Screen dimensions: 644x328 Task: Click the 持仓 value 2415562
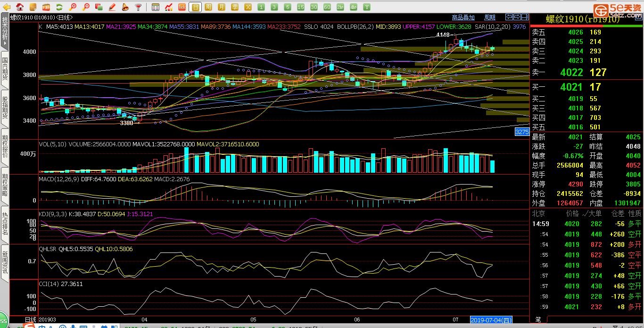click(570, 193)
